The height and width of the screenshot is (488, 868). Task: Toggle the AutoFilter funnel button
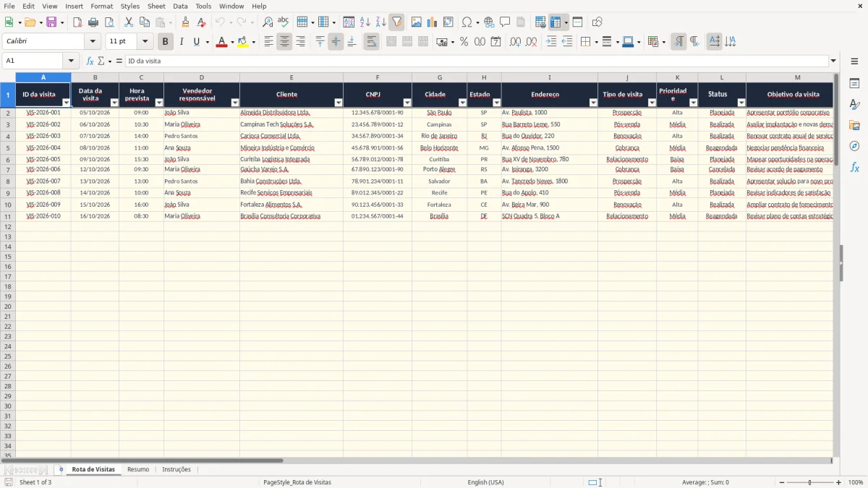[x=396, y=22]
